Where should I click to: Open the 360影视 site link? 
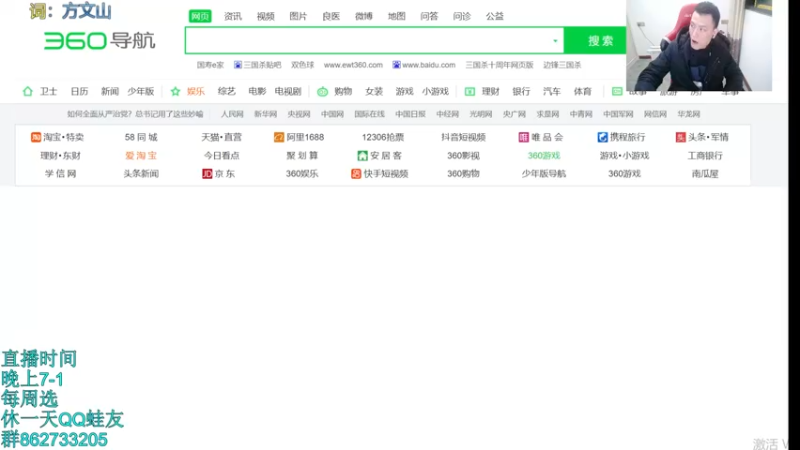tap(463, 156)
